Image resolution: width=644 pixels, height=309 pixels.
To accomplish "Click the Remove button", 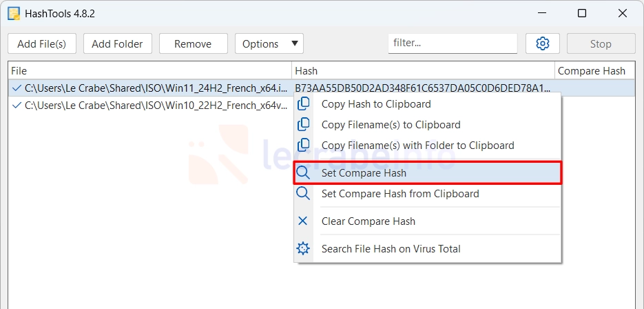I will point(194,43).
